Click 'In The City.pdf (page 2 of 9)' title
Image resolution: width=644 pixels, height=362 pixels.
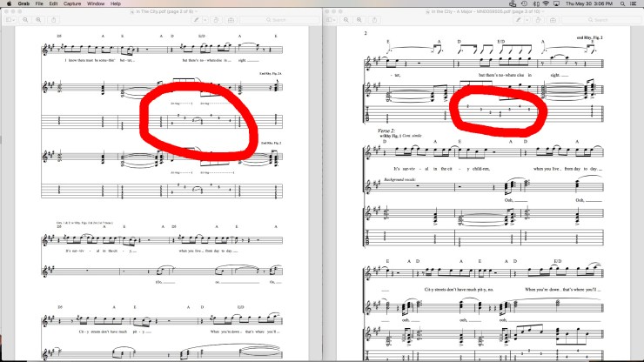click(x=164, y=11)
